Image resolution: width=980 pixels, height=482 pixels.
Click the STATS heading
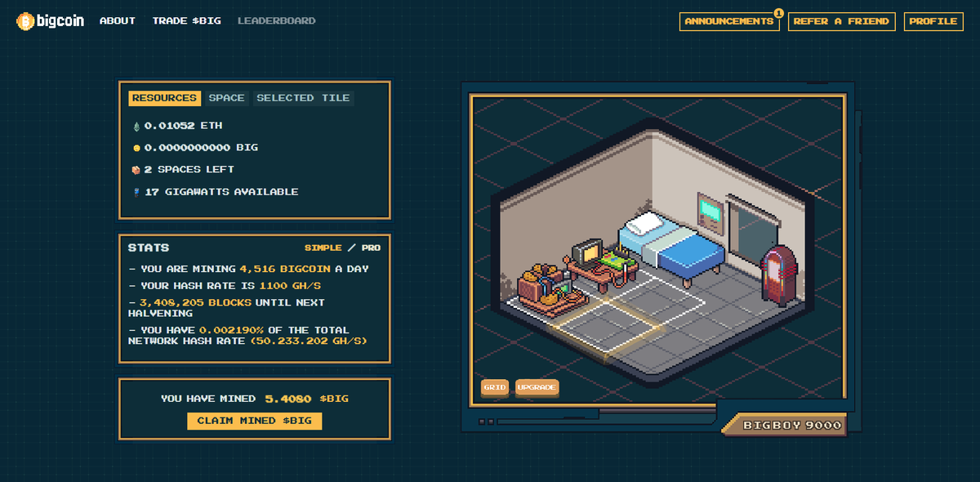point(149,248)
